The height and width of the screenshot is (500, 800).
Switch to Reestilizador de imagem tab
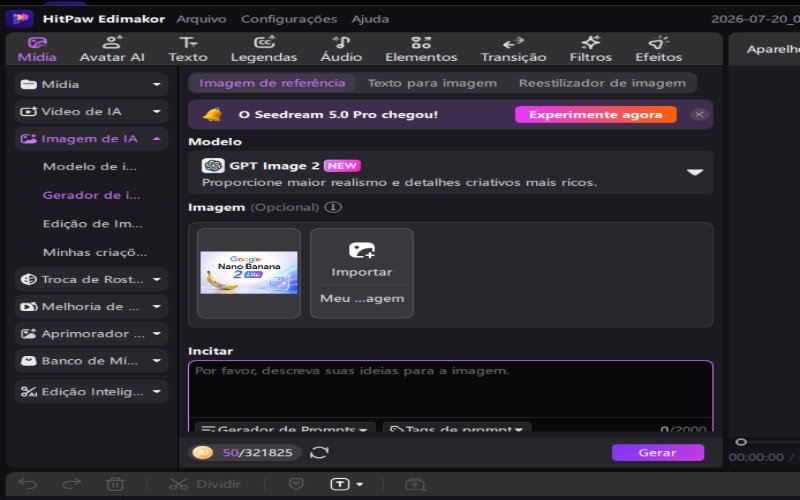(x=602, y=83)
